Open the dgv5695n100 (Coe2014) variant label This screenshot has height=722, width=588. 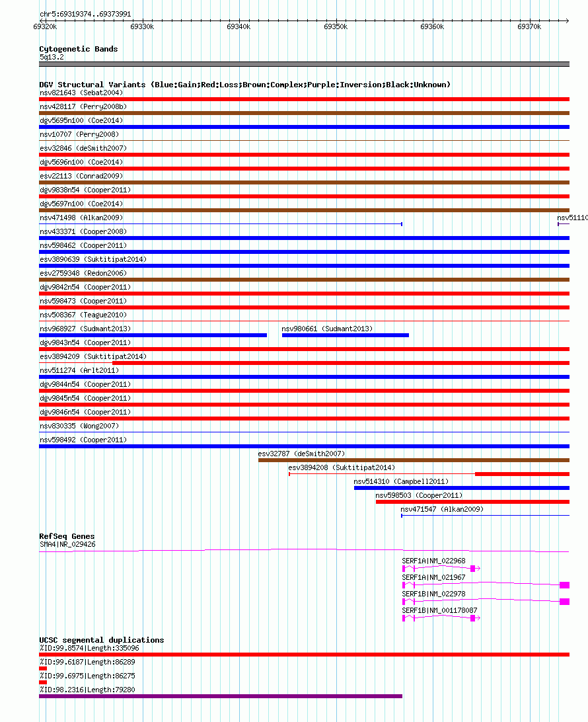click(81, 120)
